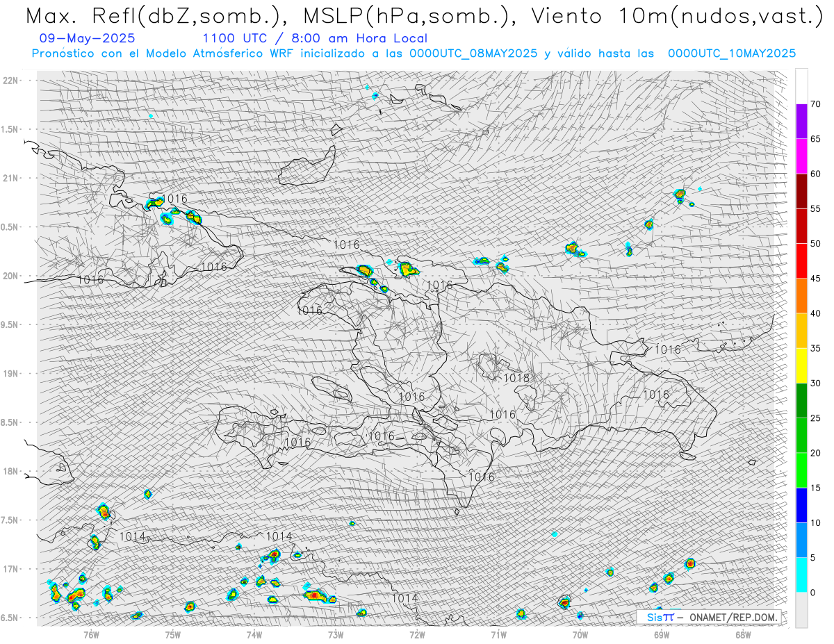Click the '75W' longitude label
Image resolution: width=834 pixels, height=644 pixels.
click(x=173, y=634)
